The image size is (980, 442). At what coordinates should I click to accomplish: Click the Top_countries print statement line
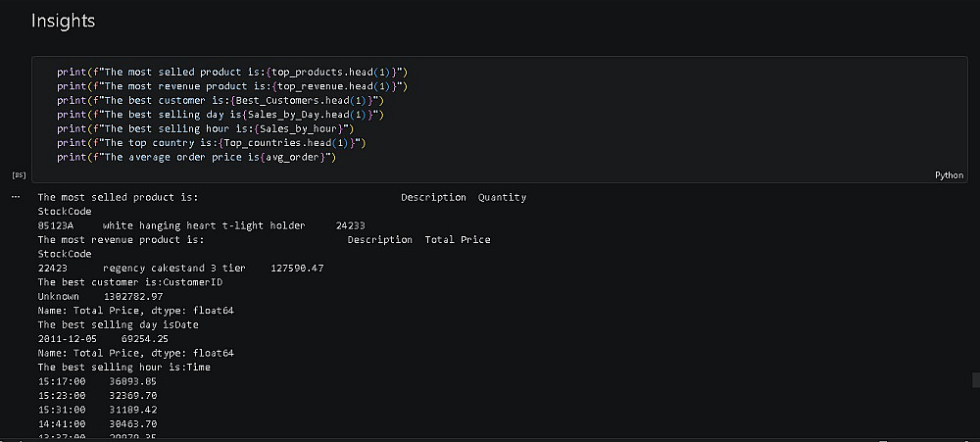[x=211, y=143]
